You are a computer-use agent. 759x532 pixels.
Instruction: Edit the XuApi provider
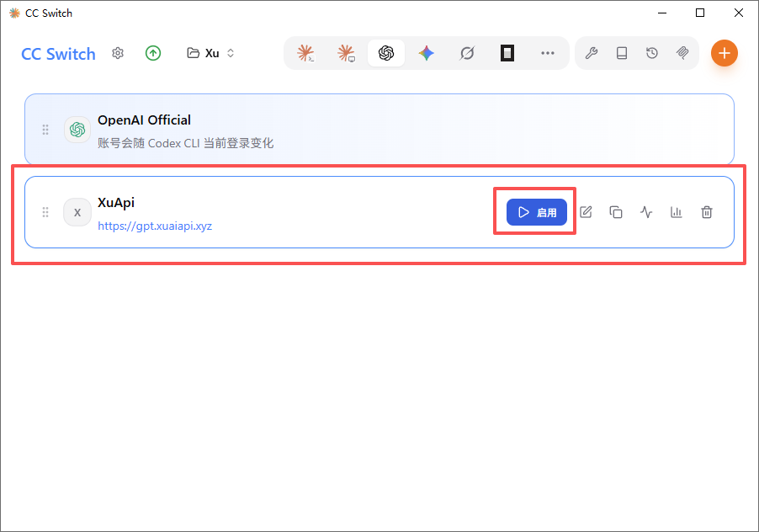[x=586, y=212]
